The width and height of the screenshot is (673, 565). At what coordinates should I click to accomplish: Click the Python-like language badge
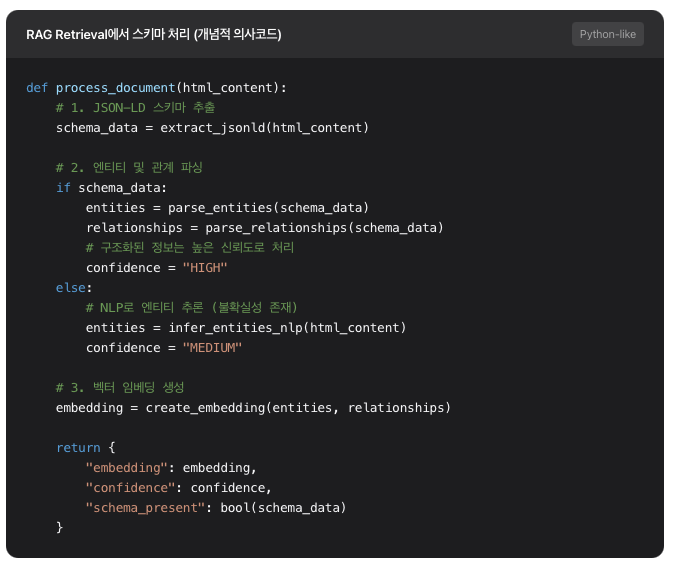click(x=608, y=34)
